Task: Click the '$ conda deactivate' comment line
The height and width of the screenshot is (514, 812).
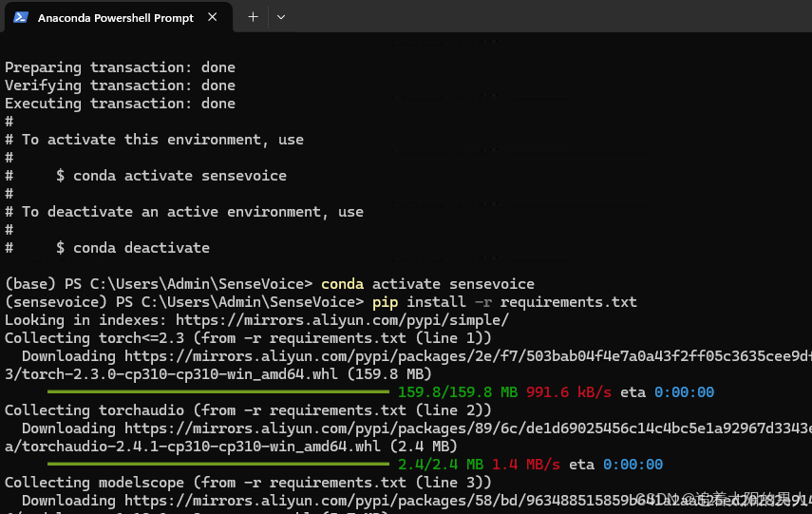Action: point(133,248)
